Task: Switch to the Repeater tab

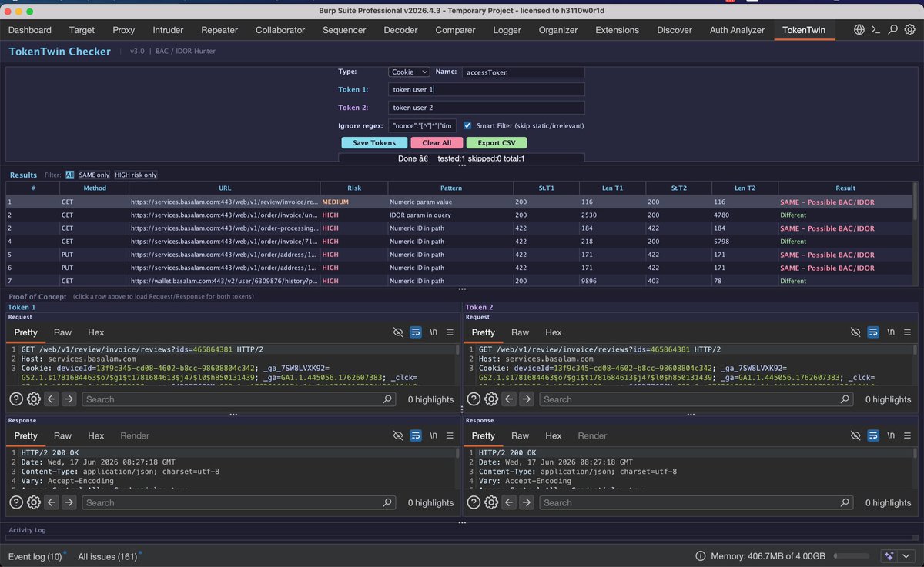Action: (x=219, y=30)
